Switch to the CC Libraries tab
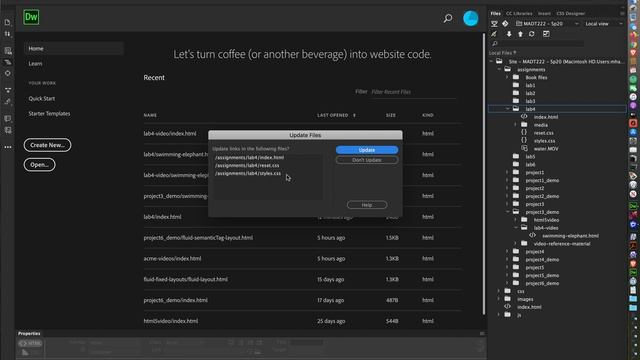The height and width of the screenshot is (360, 640). pyautogui.click(x=519, y=13)
